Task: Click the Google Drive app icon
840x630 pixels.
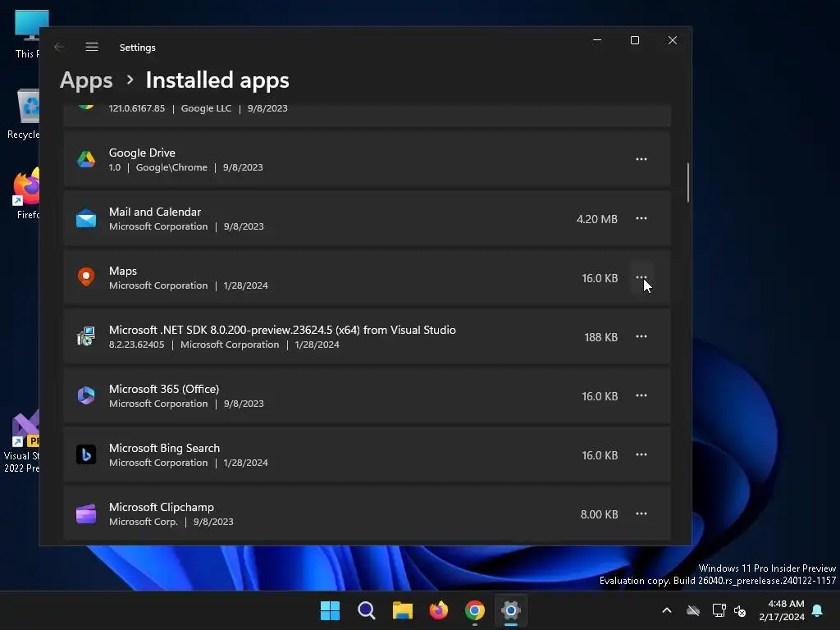Action: (85, 159)
